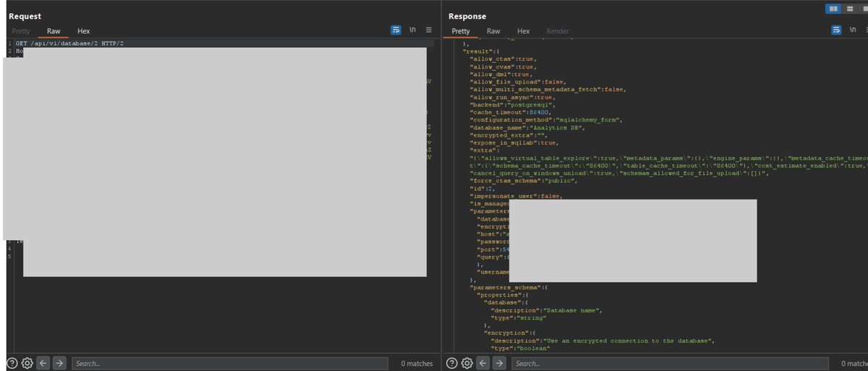Select side-by-side layout view icon

click(x=833, y=9)
